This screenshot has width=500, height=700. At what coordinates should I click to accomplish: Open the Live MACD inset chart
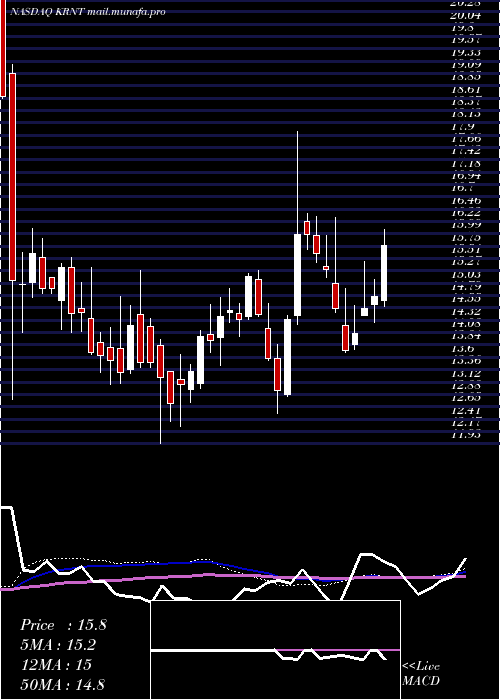coord(275,650)
